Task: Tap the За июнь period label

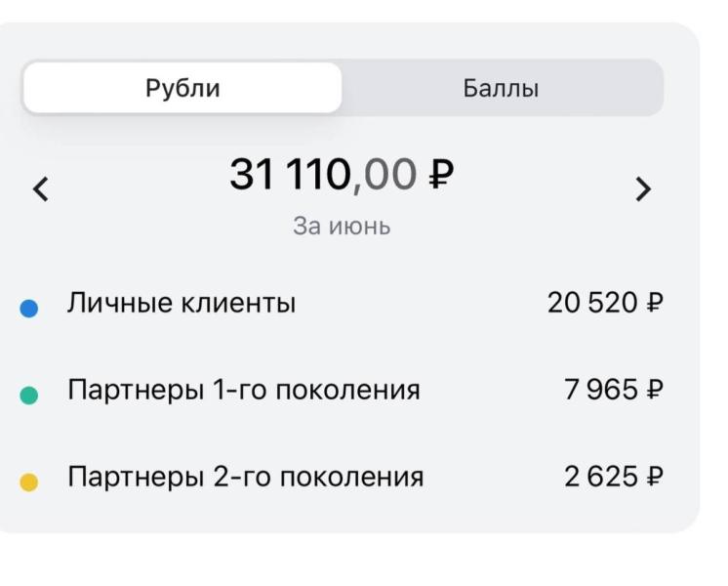Action: point(342,227)
